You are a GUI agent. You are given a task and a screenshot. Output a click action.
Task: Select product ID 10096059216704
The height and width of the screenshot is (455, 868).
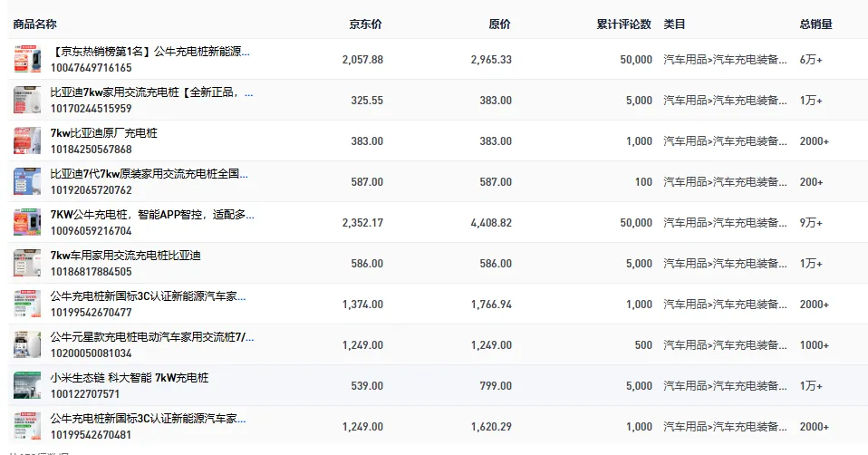click(x=92, y=231)
